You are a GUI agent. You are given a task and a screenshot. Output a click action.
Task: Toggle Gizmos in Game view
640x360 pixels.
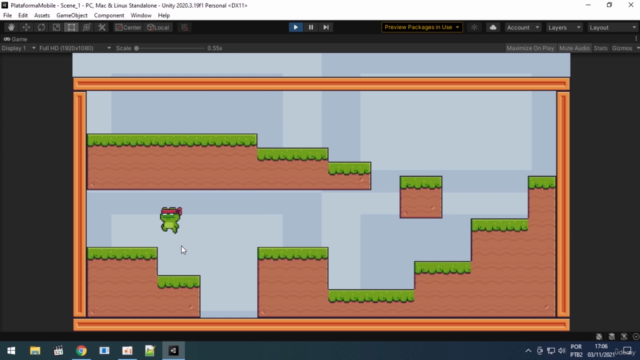(x=622, y=48)
